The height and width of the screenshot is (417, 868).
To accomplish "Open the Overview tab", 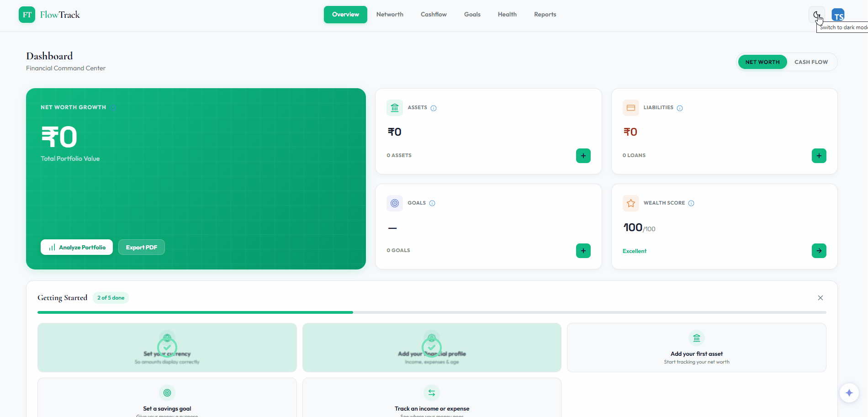I will pyautogui.click(x=345, y=15).
